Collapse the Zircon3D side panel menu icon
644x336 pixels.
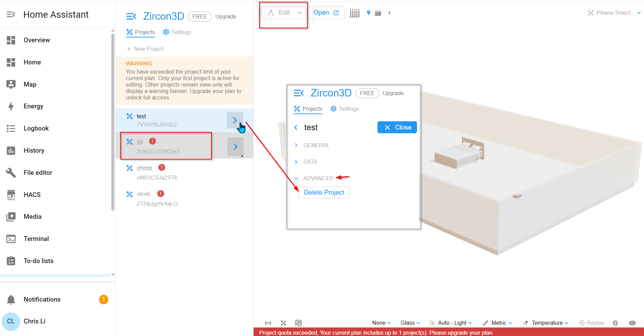131,16
